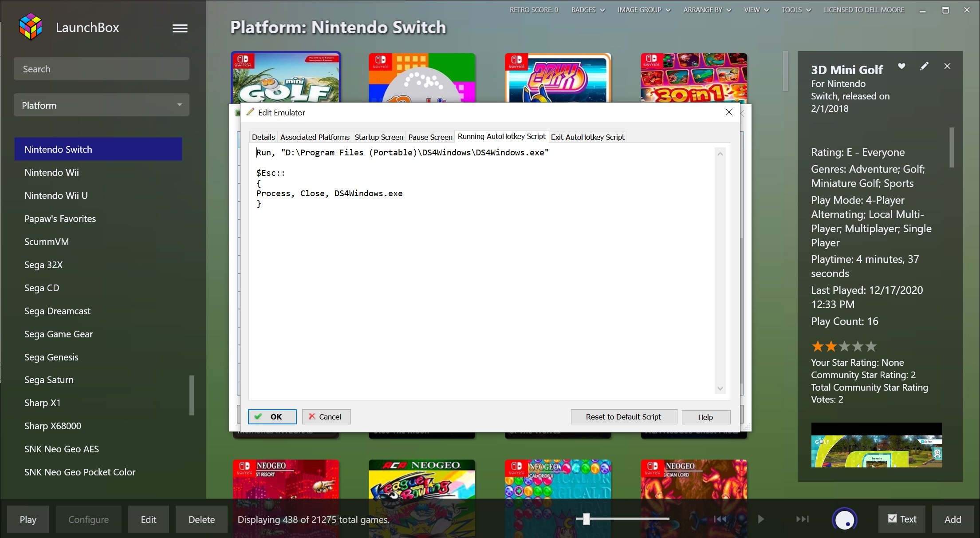
Task: Click the Delete button
Action: [201, 519]
